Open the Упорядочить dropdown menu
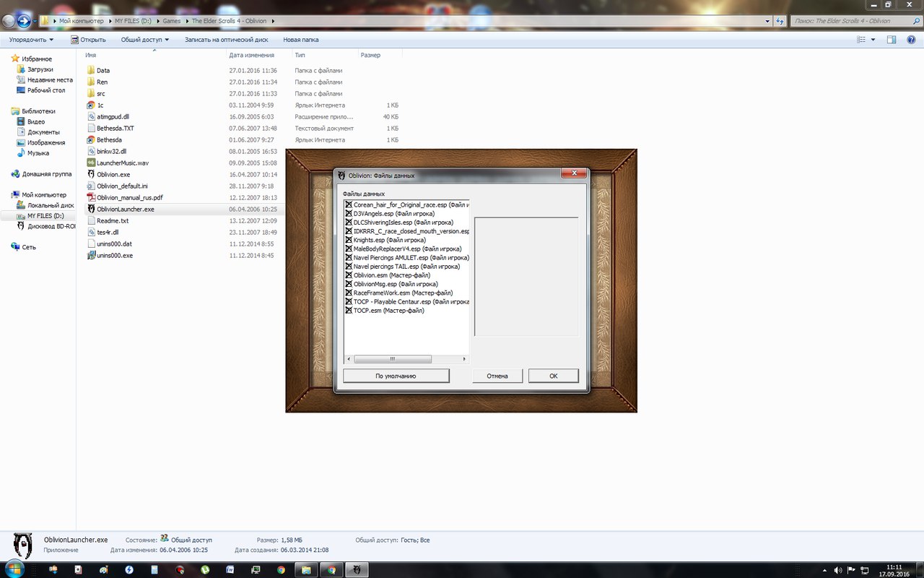Image resolution: width=924 pixels, height=578 pixels. coord(30,40)
